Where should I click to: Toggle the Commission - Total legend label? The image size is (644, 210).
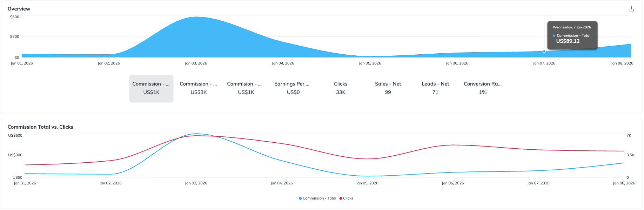click(x=319, y=198)
